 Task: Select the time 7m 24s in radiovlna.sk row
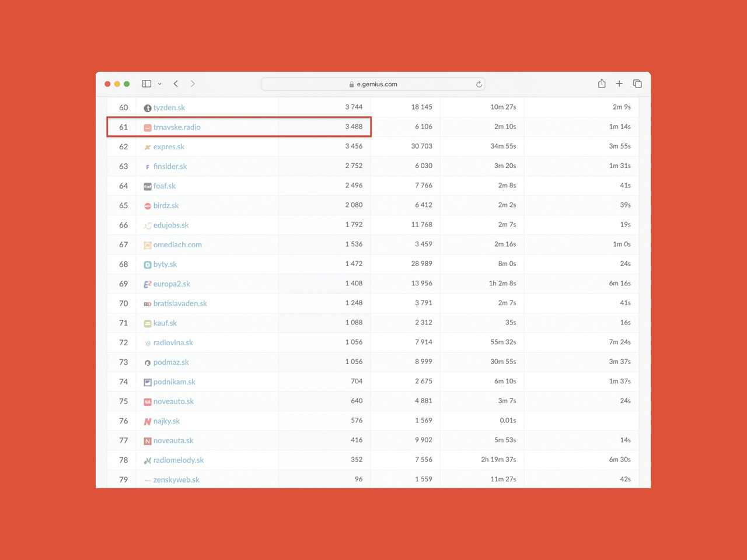click(620, 342)
